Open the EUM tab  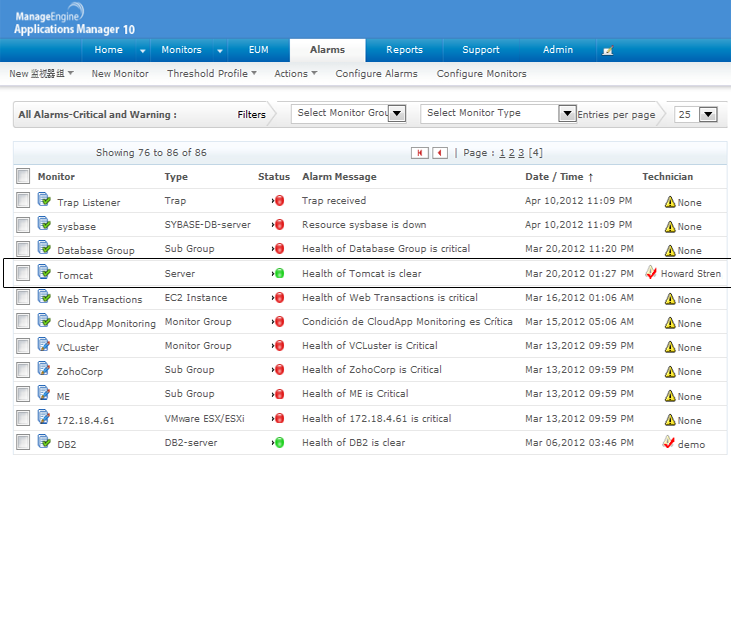tap(259, 50)
